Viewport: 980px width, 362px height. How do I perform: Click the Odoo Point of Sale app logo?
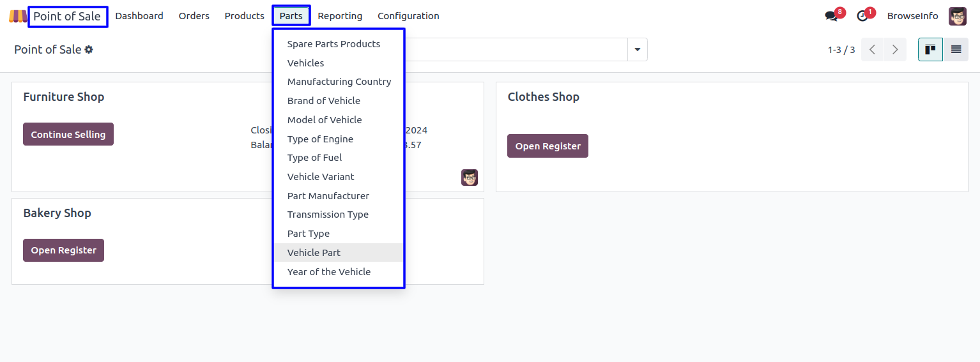coord(17,16)
